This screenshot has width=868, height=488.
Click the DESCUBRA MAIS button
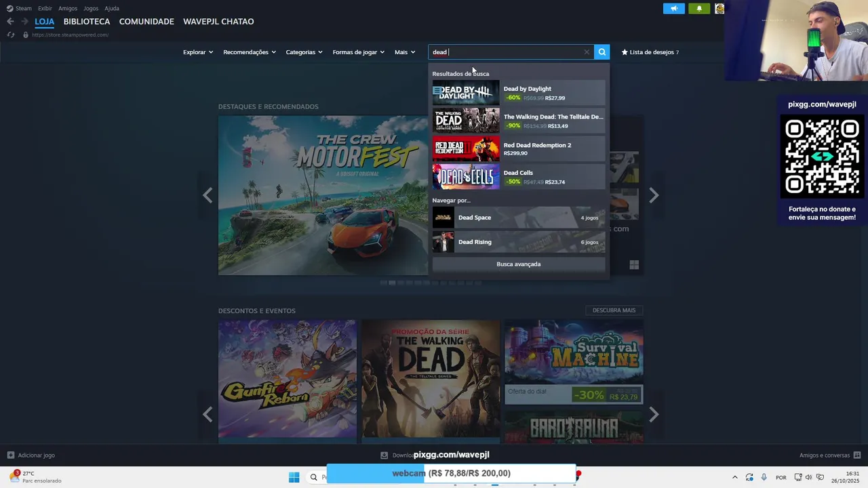point(614,310)
